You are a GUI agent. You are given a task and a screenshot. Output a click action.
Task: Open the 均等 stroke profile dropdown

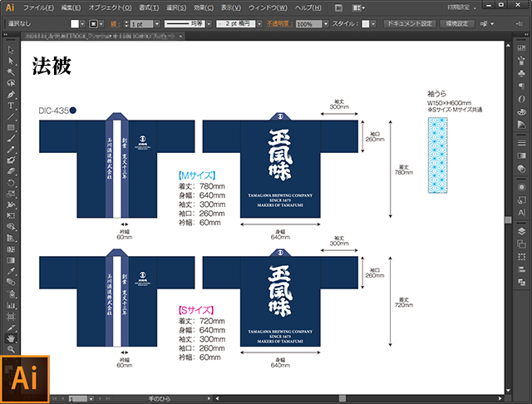(209, 24)
